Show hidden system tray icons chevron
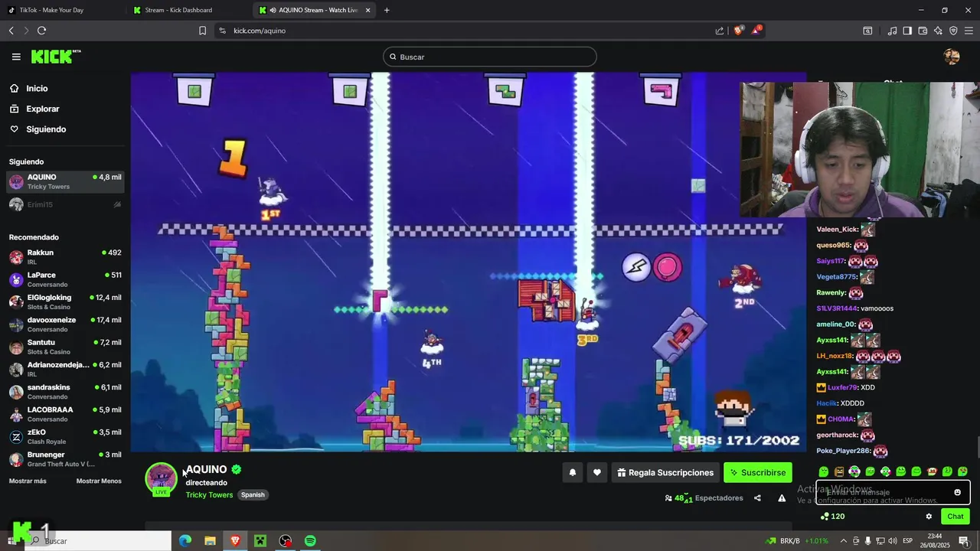The height and width of the screenshot is (551, 980). [x=844, y=541]
